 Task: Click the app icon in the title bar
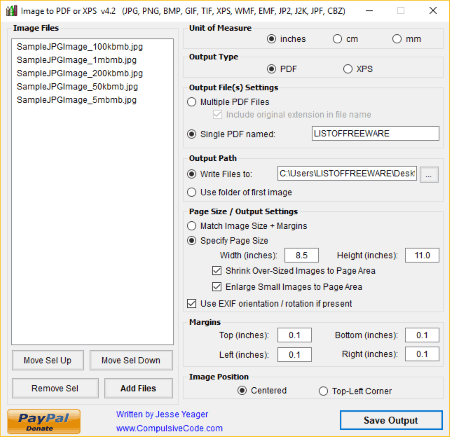coord(11,11)
